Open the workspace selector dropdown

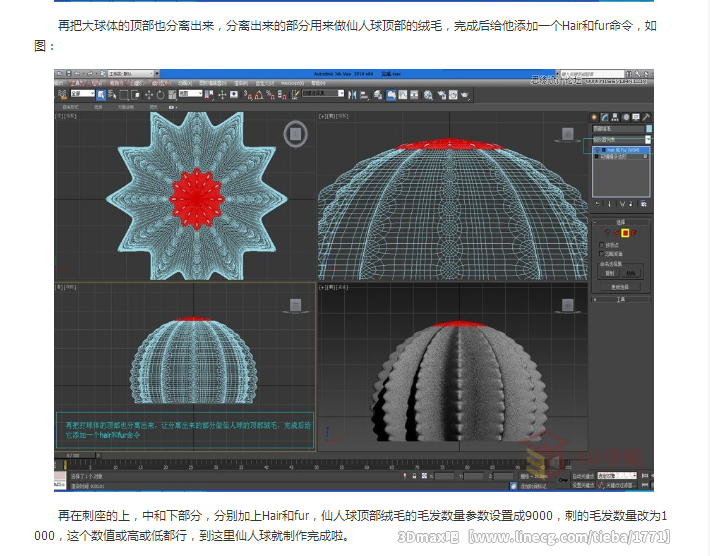click(130, 73)
